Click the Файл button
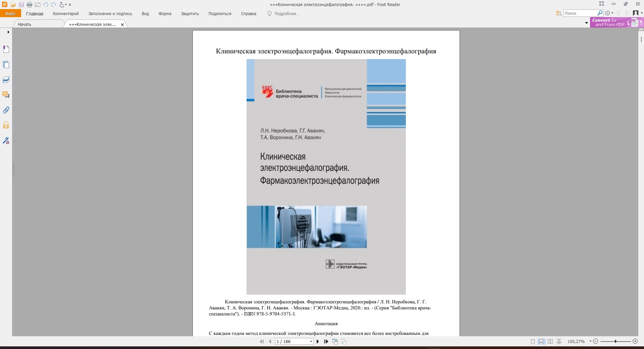 pos(10,14)
